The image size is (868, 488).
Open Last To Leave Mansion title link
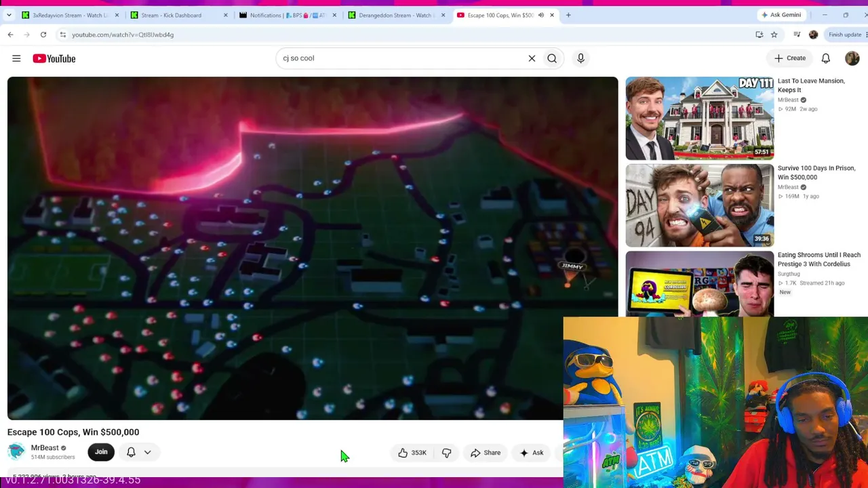coord(811,85)
